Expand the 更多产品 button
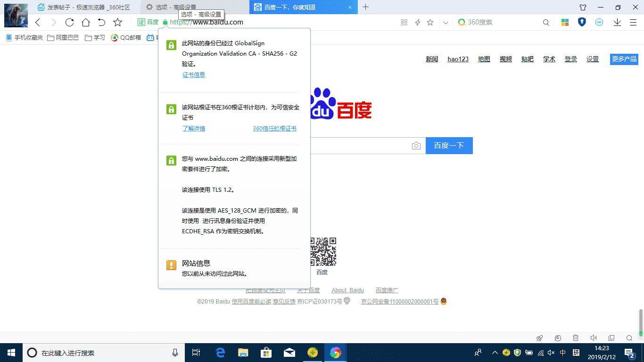 coord(624,59)
